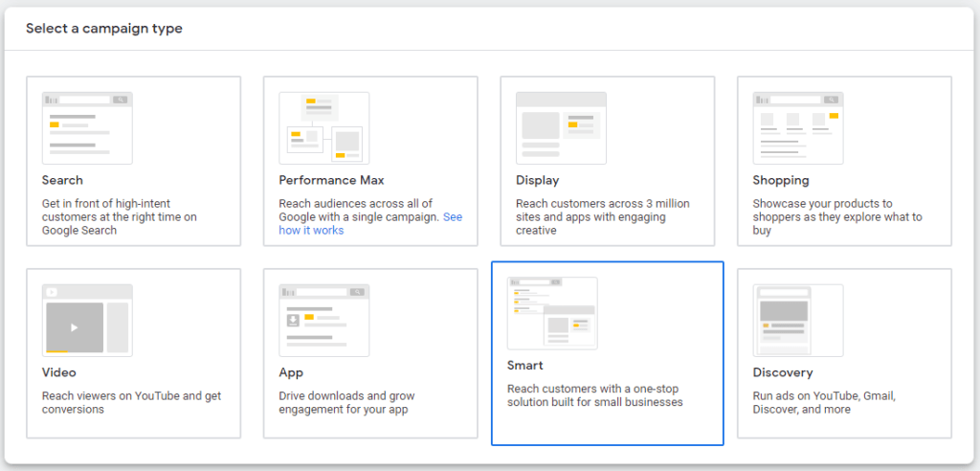Choose the App campaign title

(x=291, y=372)
